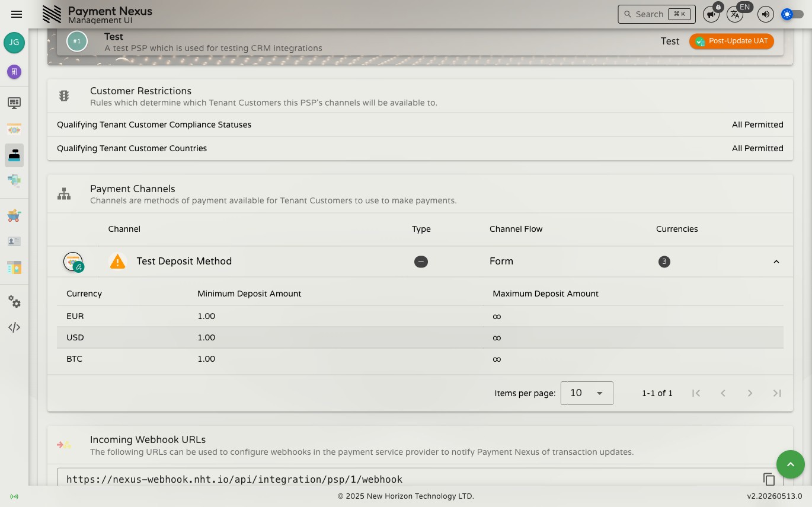Open the ID card icon in sidebar
This screenshot has height=507, width=812.
click(x=14, y=241)
